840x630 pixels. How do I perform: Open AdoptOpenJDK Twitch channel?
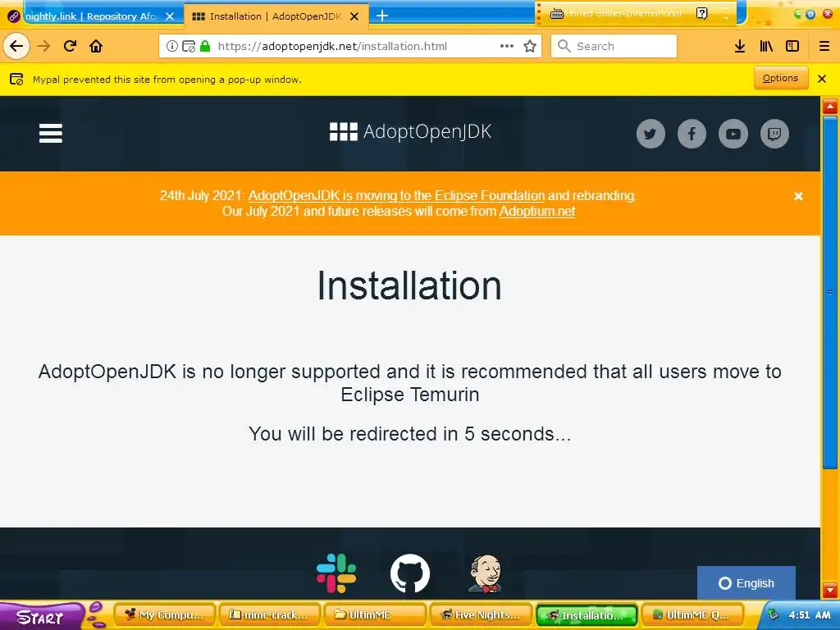pyautogui.click(x=774, y=134)
